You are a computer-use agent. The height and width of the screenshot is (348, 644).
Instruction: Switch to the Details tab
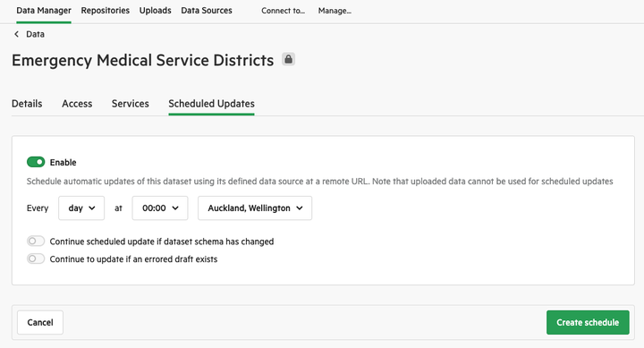coord(27,104)
